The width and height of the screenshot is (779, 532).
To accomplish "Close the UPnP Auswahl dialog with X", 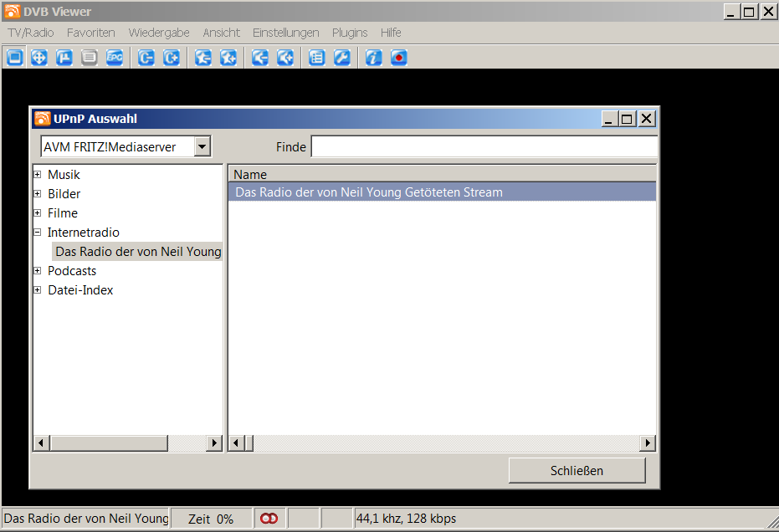I will (x=646, y=119).
